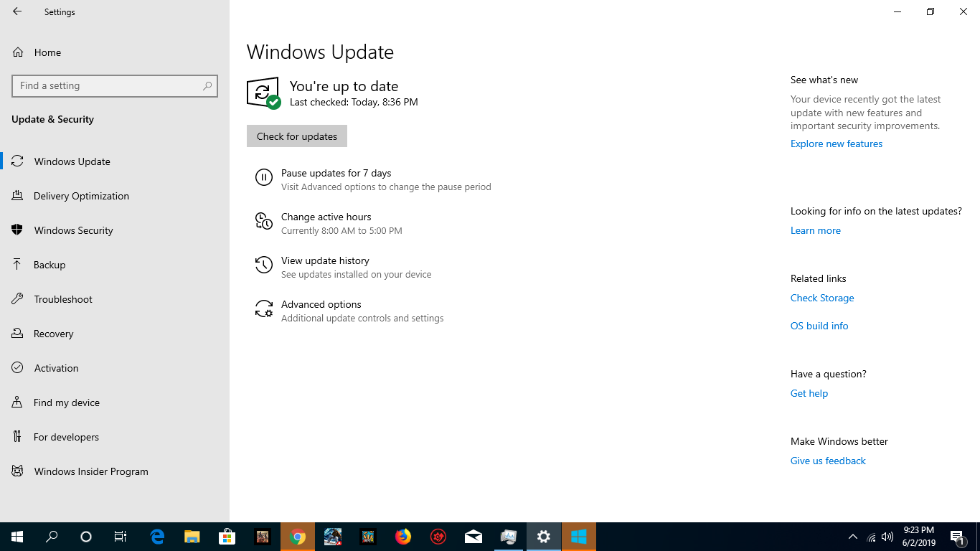Click the Pause updates for 7 days text
This screenshot has width=980, height=551.
(x=336, y=173)
